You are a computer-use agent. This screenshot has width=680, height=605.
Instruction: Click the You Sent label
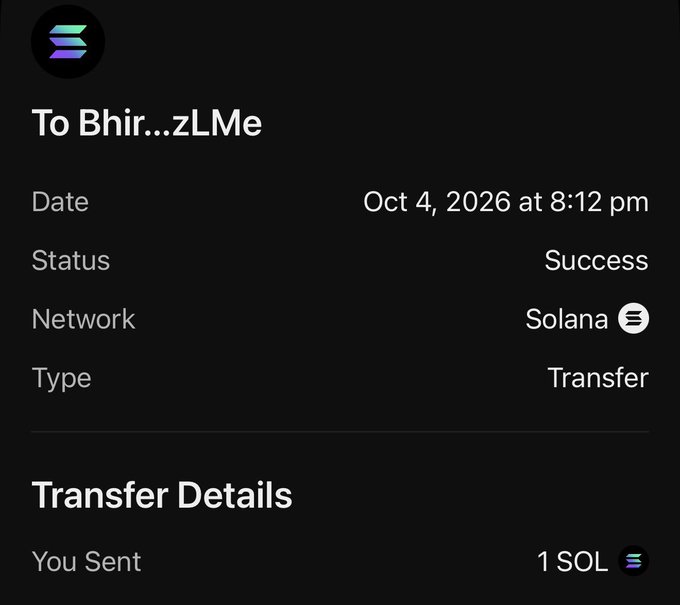(86, 562)
